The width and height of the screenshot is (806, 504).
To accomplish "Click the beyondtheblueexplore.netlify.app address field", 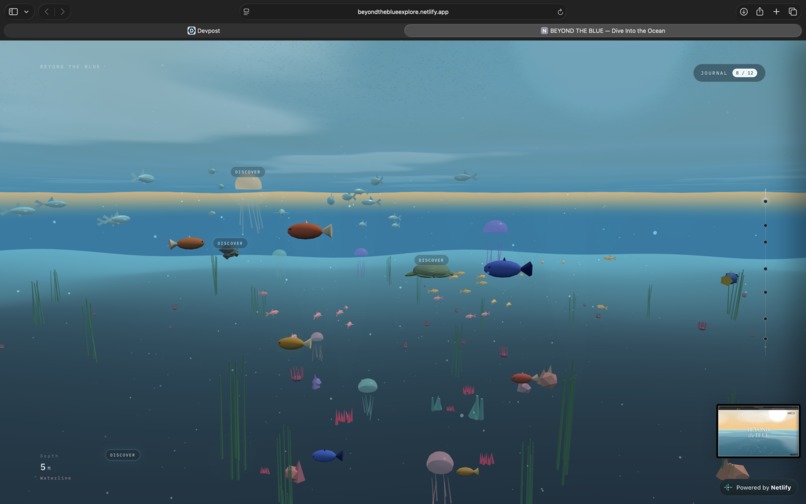I will coord(403,11).
